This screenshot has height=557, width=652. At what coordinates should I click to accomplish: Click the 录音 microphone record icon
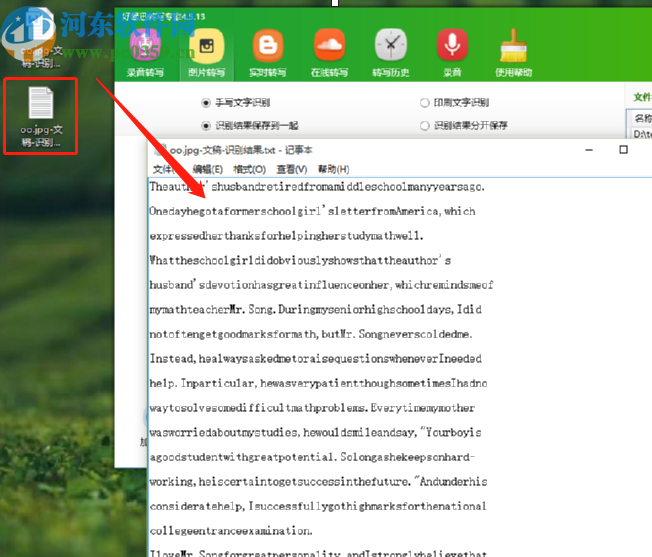pos(452,54)
